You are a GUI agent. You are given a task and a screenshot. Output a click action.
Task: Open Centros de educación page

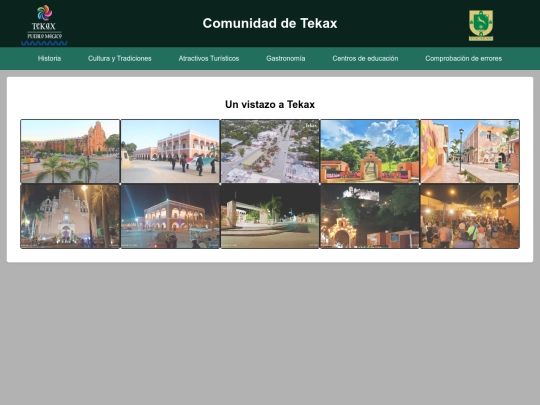click(x=365, y=59)
